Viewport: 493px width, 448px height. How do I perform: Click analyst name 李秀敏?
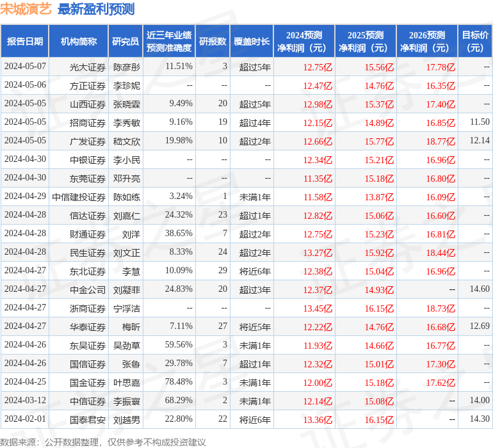pyautogui.click(x=127, y=123)
